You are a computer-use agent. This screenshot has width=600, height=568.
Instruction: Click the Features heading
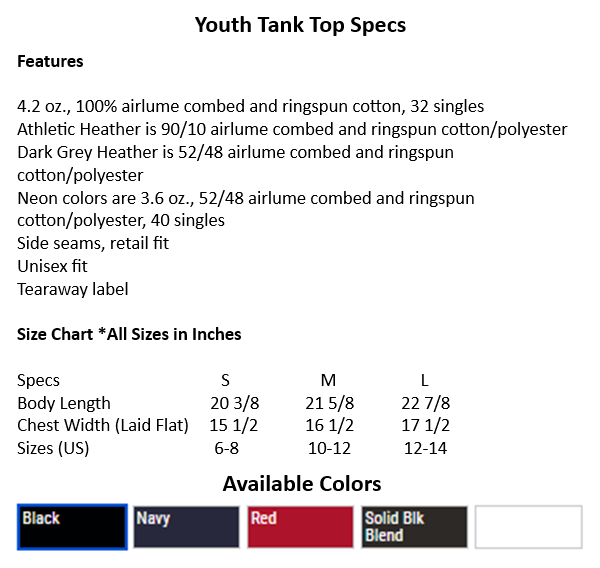pyautogui.click(x=50, y=61)
